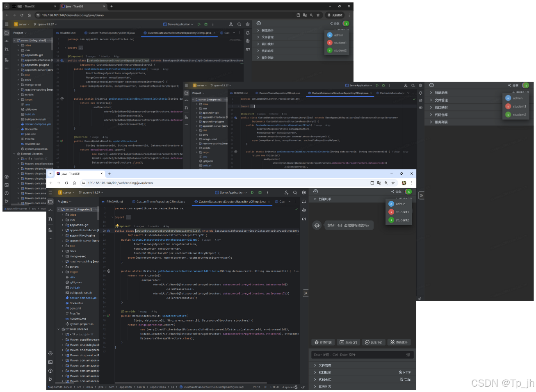The height and width of the screenshot is (392, 536).
Task: Click the HTTP button beside 端口映射
Action: 404,372
